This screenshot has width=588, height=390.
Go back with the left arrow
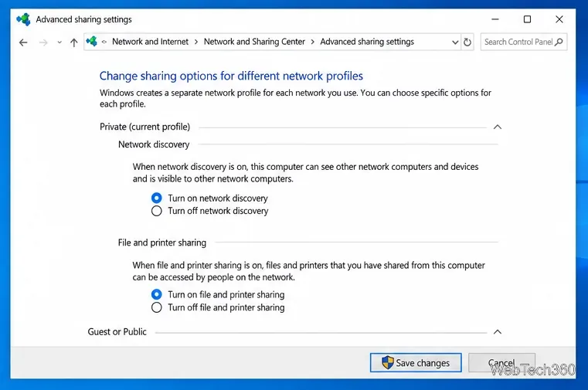(x=23, y=42)
